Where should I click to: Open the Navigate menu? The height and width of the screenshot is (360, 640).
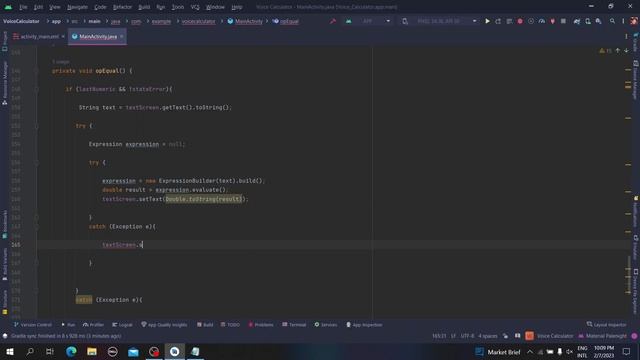click(x=77, y=7)
